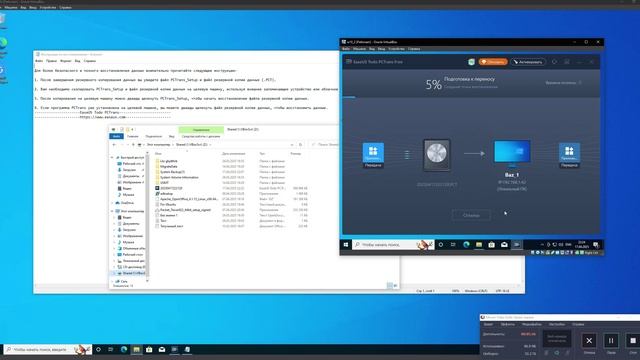Open the guest VM Start button
The image size is (640, 360).
(346, 244)
